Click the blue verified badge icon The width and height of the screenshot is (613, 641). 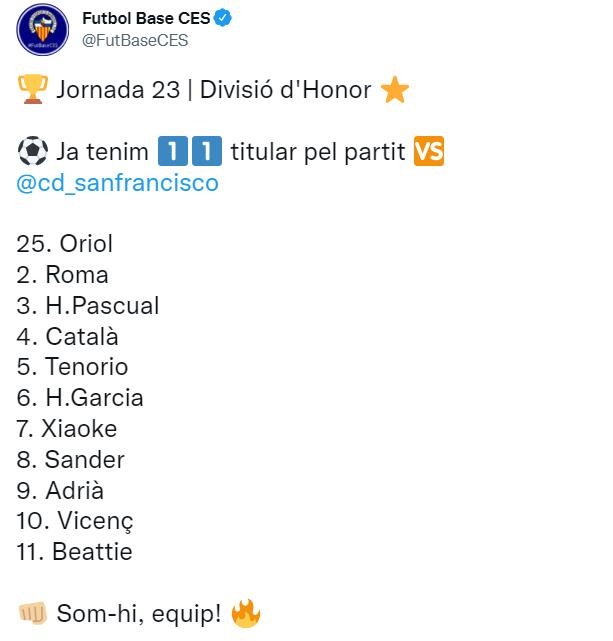coord(223,18)
